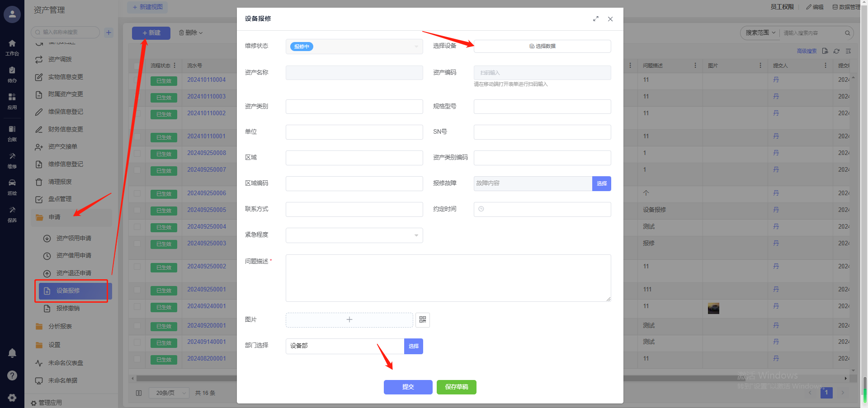Go to the 工作台 home icon
The image size is (868, 408).
(12, 47)
